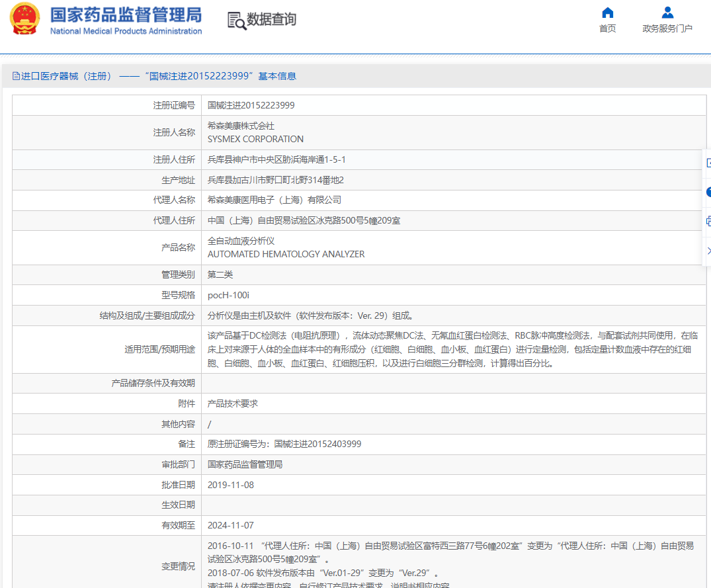Click approval department value 国家药品监督管理局

click(x=245, y=464)
